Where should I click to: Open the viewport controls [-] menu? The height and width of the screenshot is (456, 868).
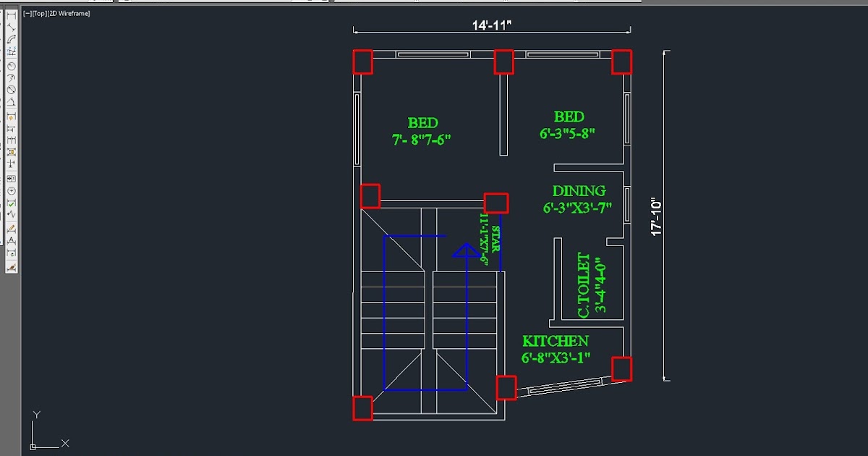tap(27, 12)
